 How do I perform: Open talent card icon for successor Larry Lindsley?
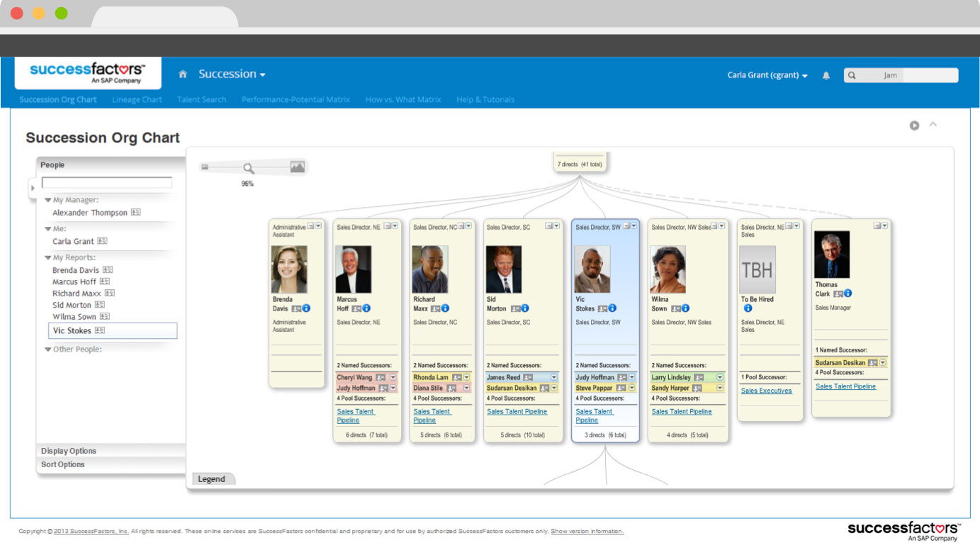point(699,378)
